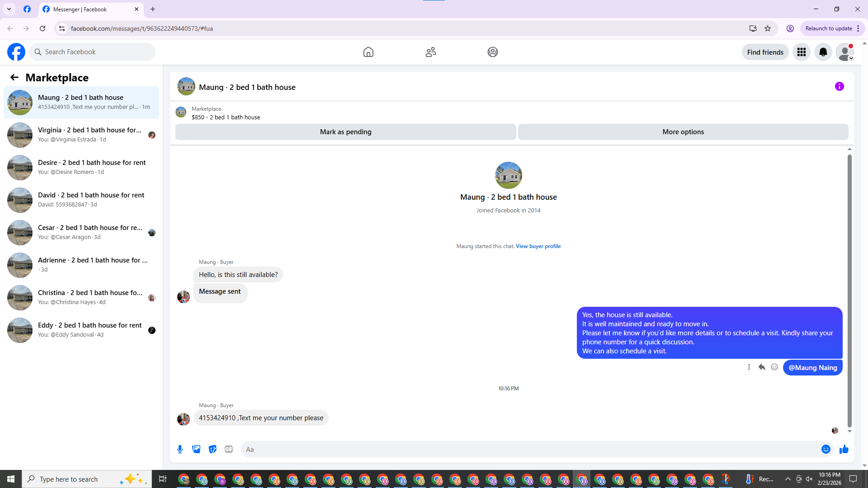868x488 pixels.
Task: Open View buyer profile link
Action: pos(538,246)
